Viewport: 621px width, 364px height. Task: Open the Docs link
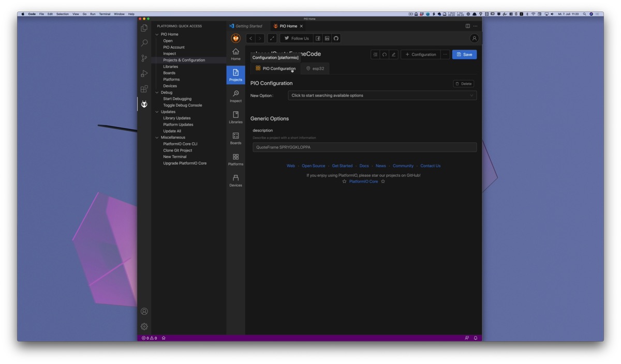click(x=364, y=166)
